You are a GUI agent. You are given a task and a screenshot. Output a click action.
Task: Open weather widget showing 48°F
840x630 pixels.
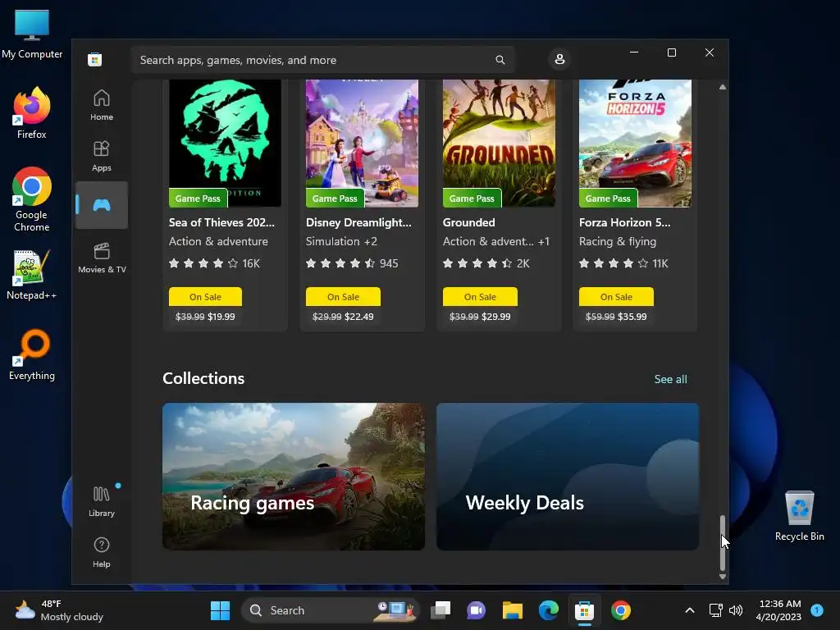[59, 610]
